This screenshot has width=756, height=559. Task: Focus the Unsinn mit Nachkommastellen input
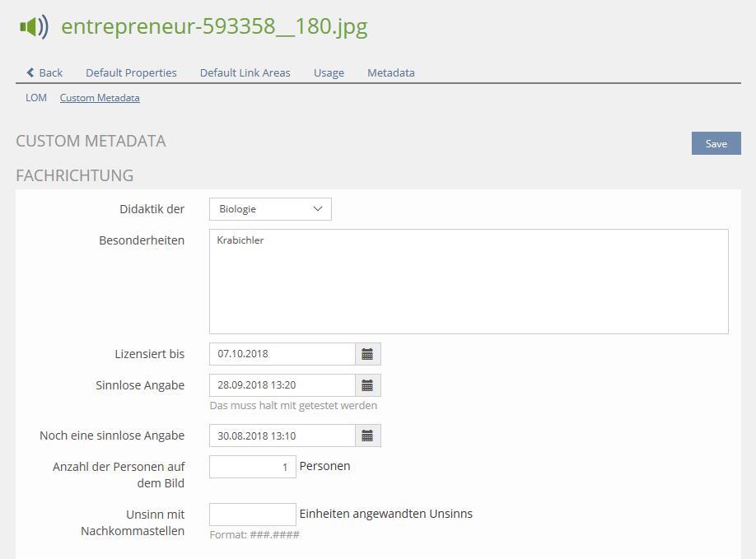pyautogui.click(x=252, y=515)
